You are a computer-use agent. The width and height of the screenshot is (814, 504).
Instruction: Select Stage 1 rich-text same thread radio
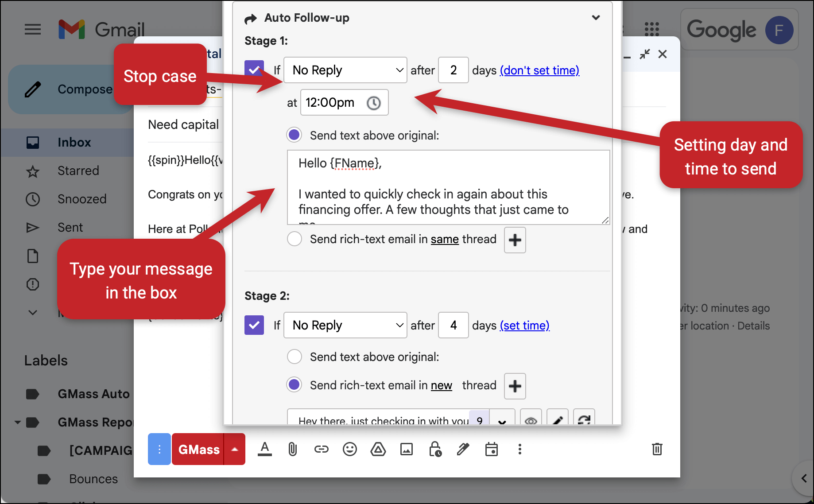pos(295,239)
